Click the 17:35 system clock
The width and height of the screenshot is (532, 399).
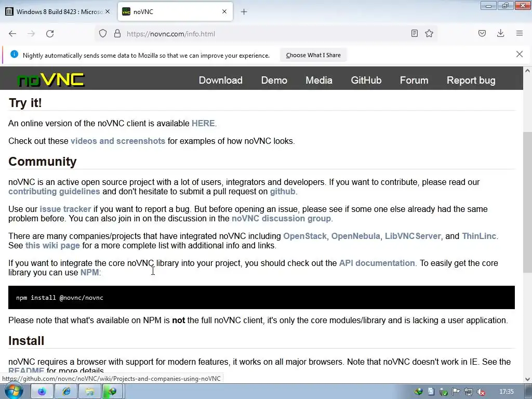click(x=507, y=392)
